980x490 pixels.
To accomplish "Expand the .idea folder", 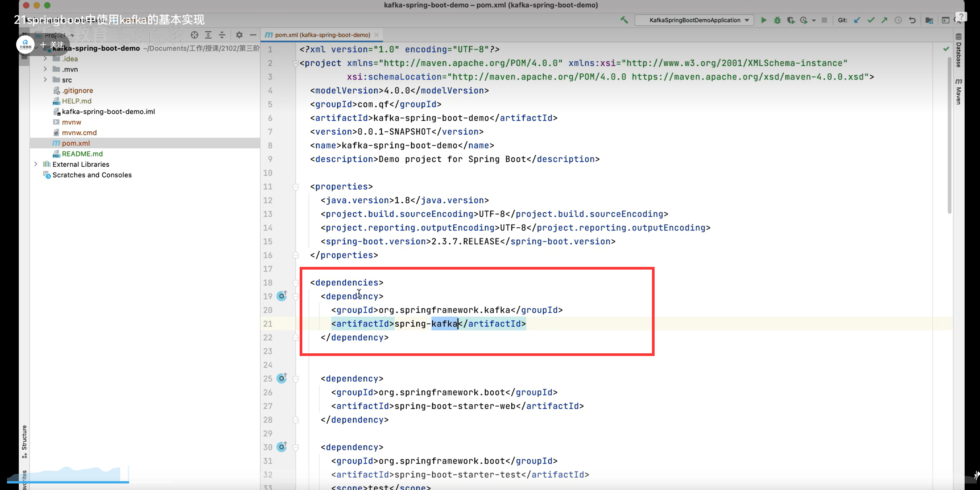I will tap(45, 58).
